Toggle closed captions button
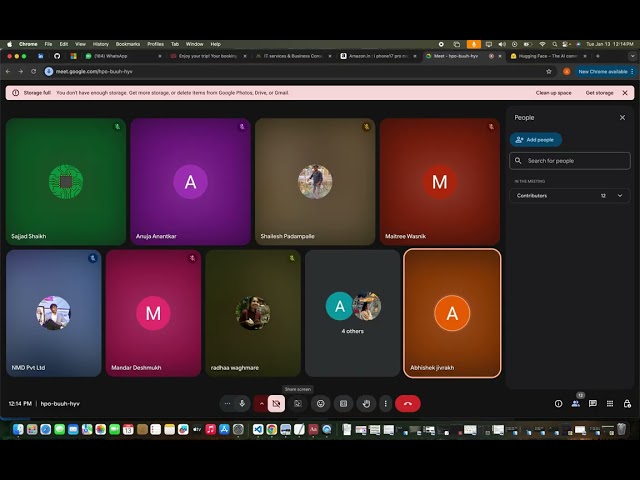 tap(343, 403)
